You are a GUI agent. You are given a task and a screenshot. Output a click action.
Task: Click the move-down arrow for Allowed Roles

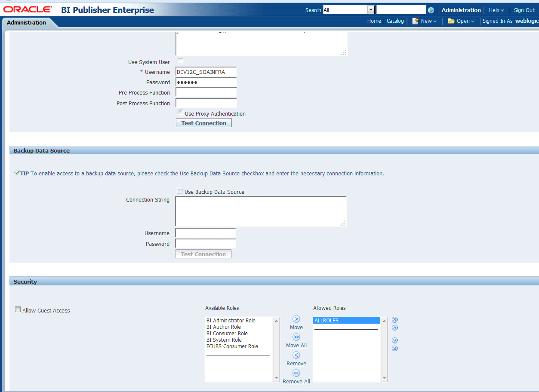(x=395, y=340)
